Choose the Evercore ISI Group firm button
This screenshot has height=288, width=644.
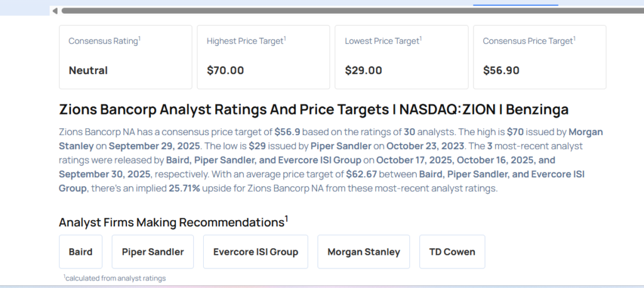point(255,252)
